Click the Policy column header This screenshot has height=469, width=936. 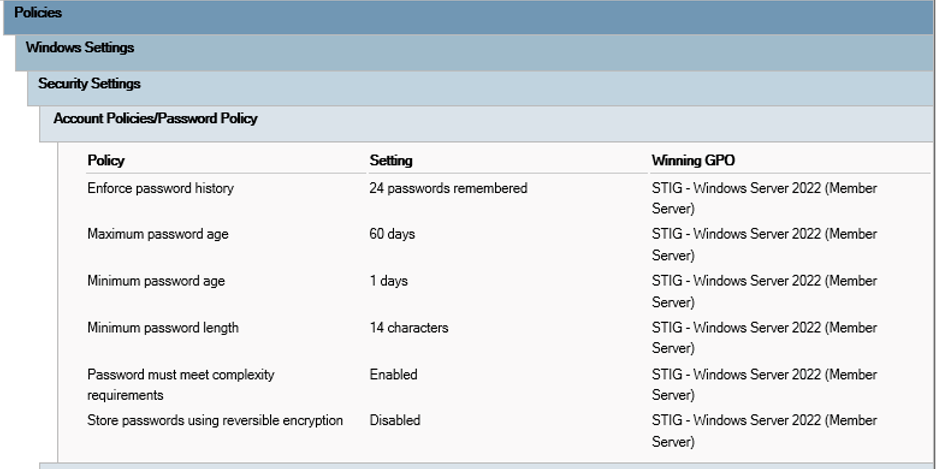point(106,161)
